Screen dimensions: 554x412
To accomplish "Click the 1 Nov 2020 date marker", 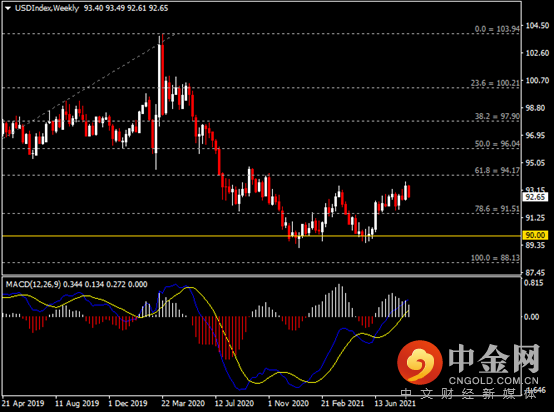I will (288, 403).
